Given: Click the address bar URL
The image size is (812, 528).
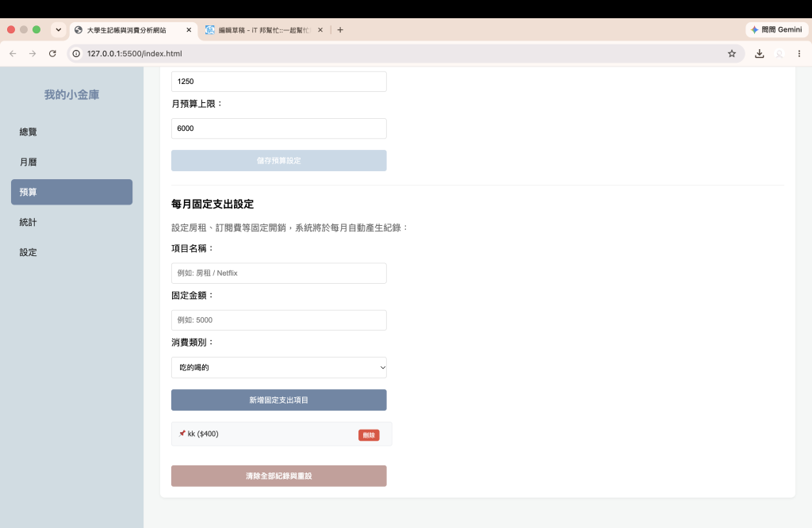Looking at the screenshot, I should pos(135,53).
